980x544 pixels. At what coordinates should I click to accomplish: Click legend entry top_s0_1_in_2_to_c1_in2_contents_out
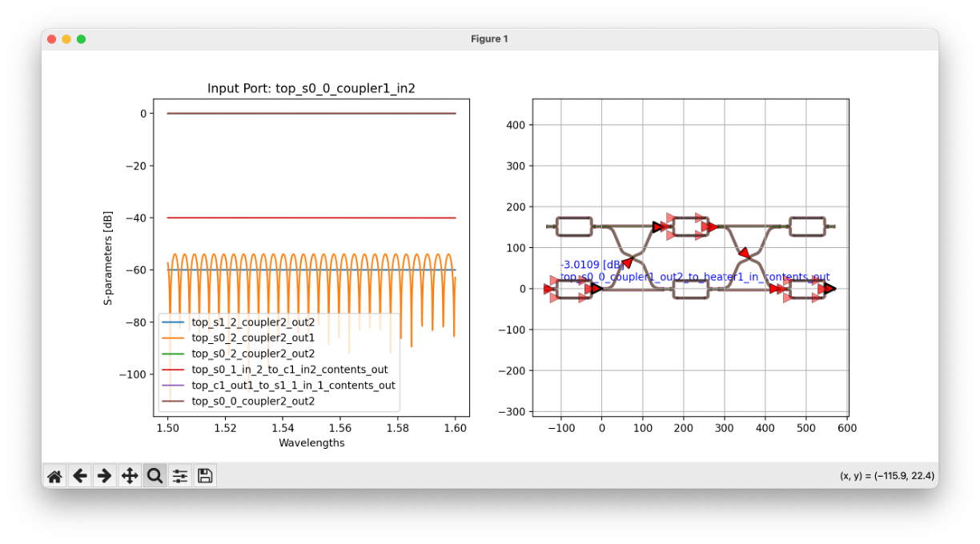pyautogui.click(x=290, y=370)
